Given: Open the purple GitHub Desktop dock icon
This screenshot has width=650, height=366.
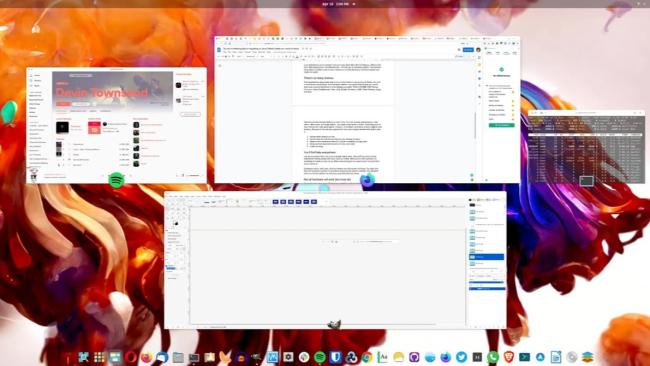Looking at the screenshot, I should click(414, 357).
